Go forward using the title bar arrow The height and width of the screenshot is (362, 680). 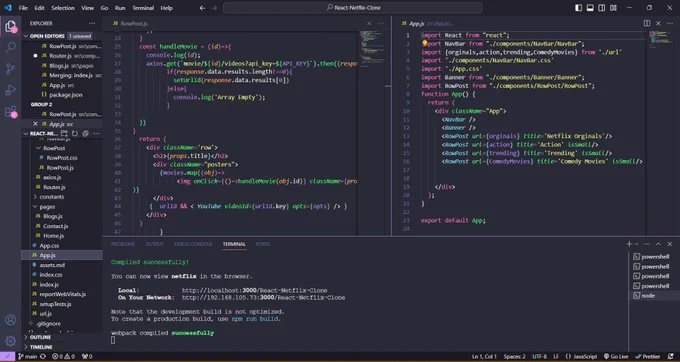click(x=214, y=8)
